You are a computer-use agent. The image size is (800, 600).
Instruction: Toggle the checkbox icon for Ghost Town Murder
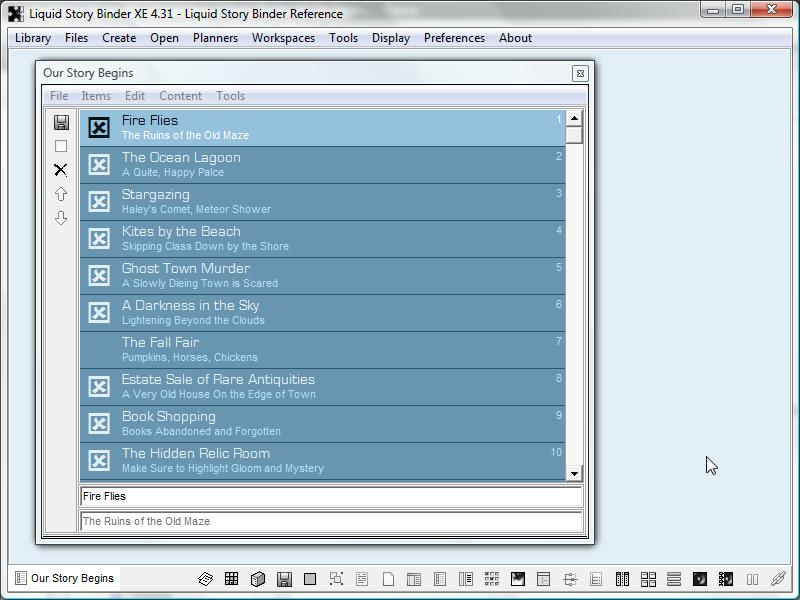click(x=99, y=276)
